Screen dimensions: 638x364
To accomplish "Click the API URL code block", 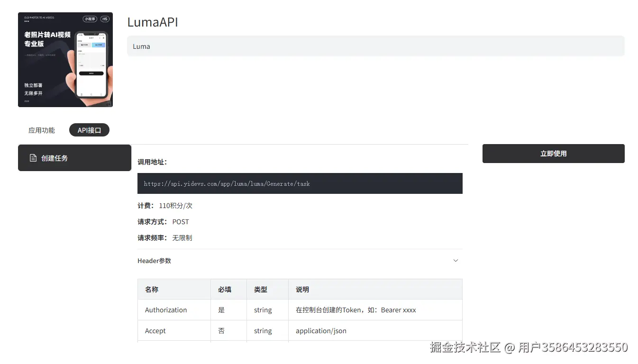I will pyautogui.click(x=300, y=183).
